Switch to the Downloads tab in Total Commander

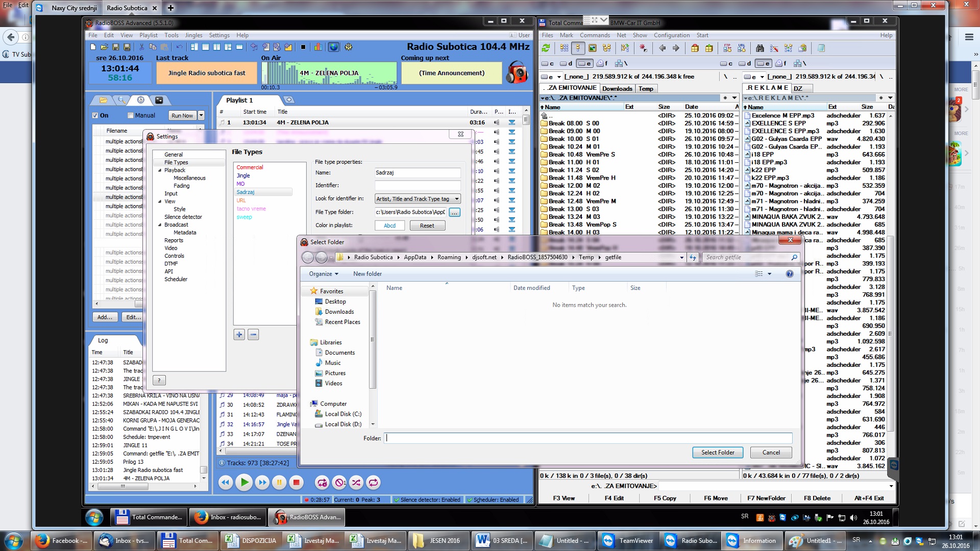click(617, 89)
